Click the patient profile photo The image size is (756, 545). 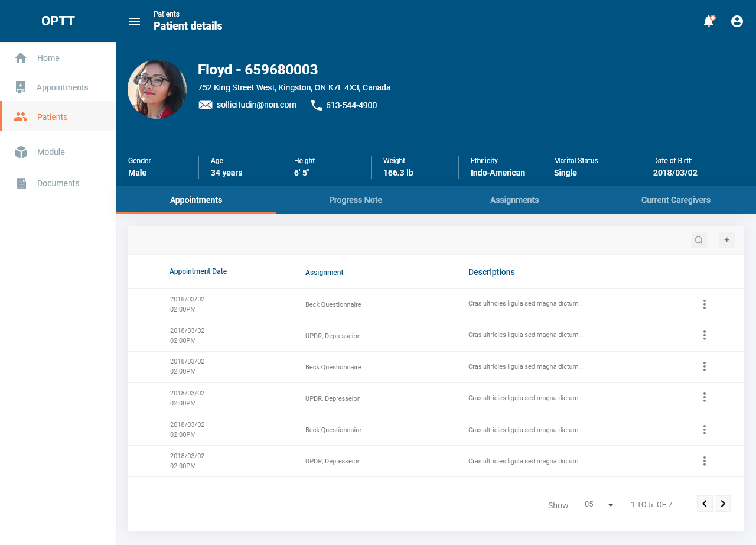click(157, 89)
